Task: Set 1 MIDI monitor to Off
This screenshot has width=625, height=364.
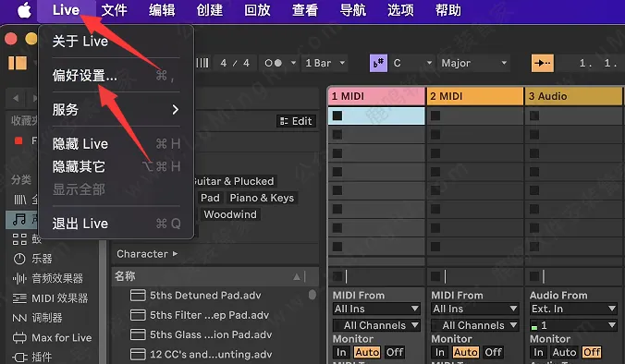Action: (x=395, y=352)
